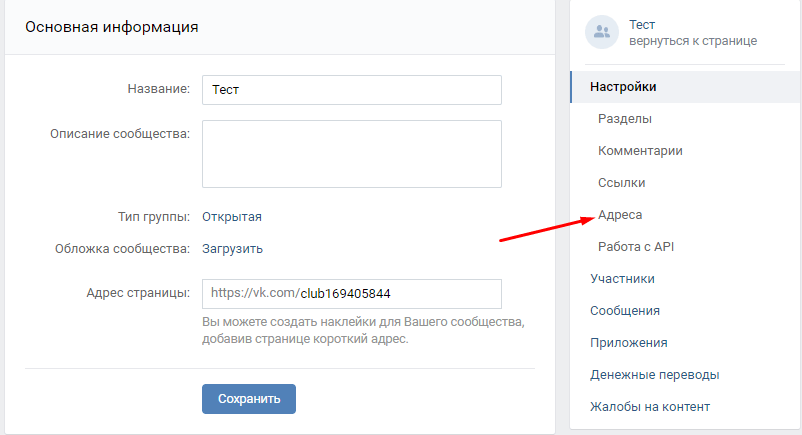Open the Настройки menu section
Screen dimensions: 802x435
[x=623, y=87]
